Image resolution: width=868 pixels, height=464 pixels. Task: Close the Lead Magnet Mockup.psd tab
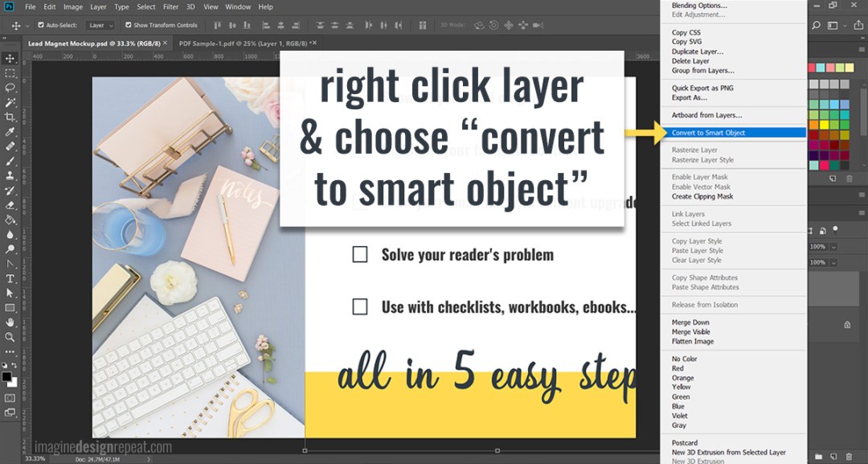[x=166, y=43]
